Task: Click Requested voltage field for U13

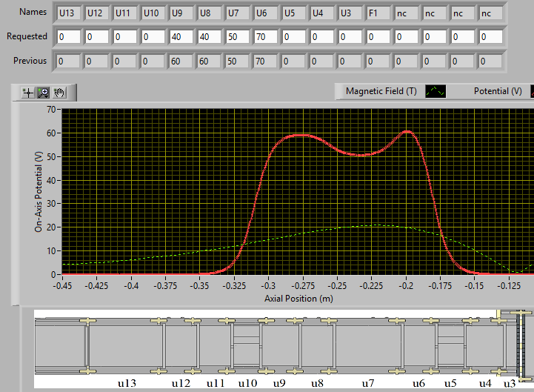Action: pyautogui.click(x=69, y=37)
